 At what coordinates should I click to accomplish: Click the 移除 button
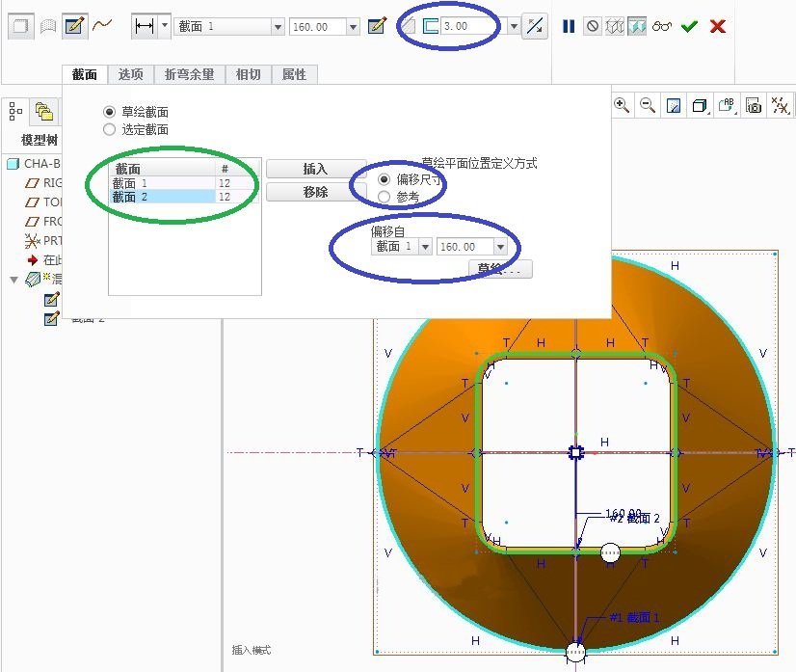tap(316, 192)
